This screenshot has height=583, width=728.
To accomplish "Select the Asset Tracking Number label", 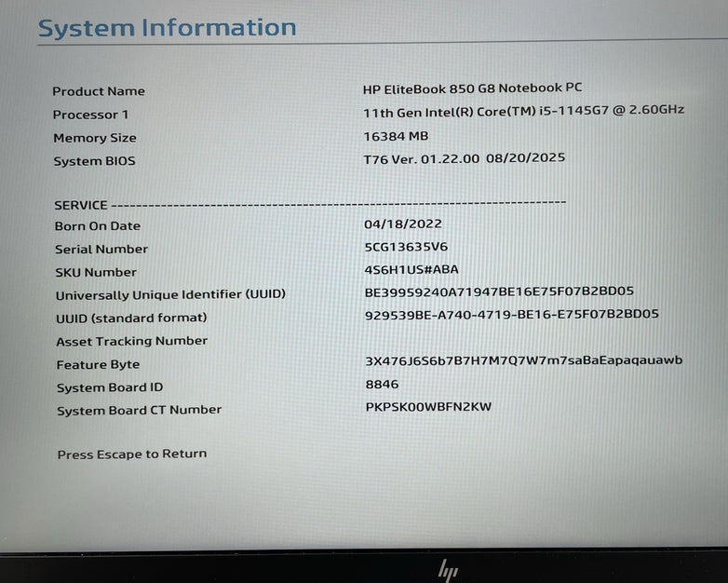I will 132,342.
